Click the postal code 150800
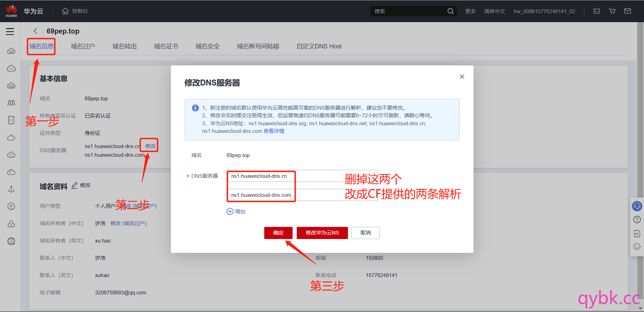The width and height of the screenshot is (644, 312). pos(375,258)
